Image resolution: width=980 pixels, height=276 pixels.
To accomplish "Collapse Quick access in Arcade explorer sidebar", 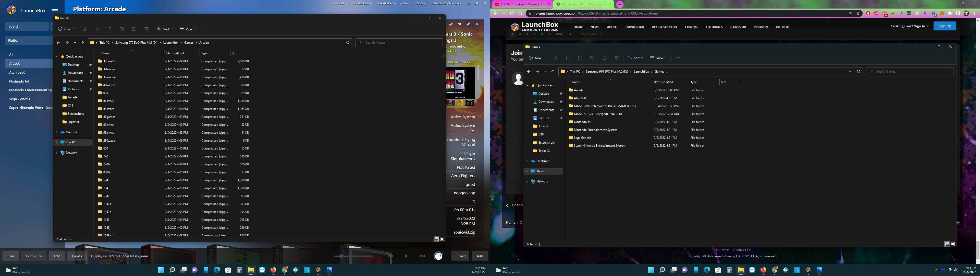I will coord(57,56).
